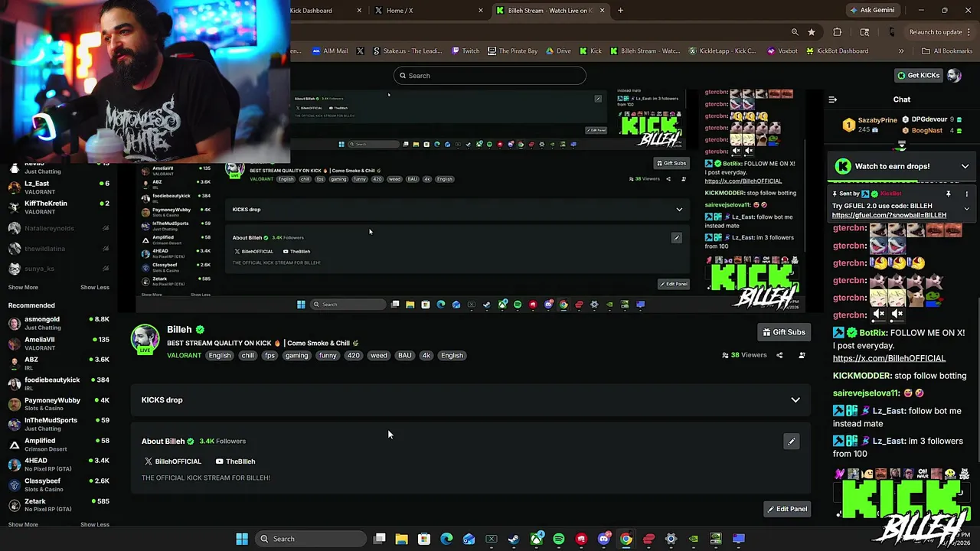The width and height of the screenshot is (980, 551).
Task: Open Microsoft Store from the taskbar
Action: coord(424,539)
